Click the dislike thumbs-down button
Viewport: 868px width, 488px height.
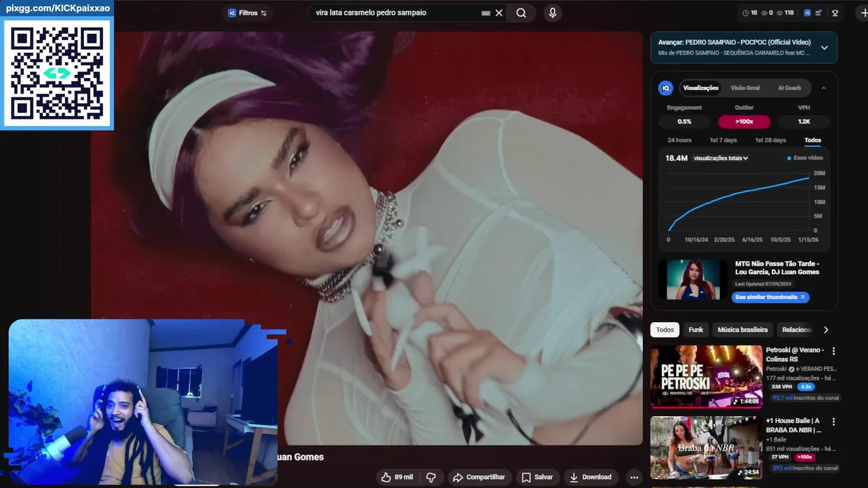pyautogui.click(x=431, y=477)
